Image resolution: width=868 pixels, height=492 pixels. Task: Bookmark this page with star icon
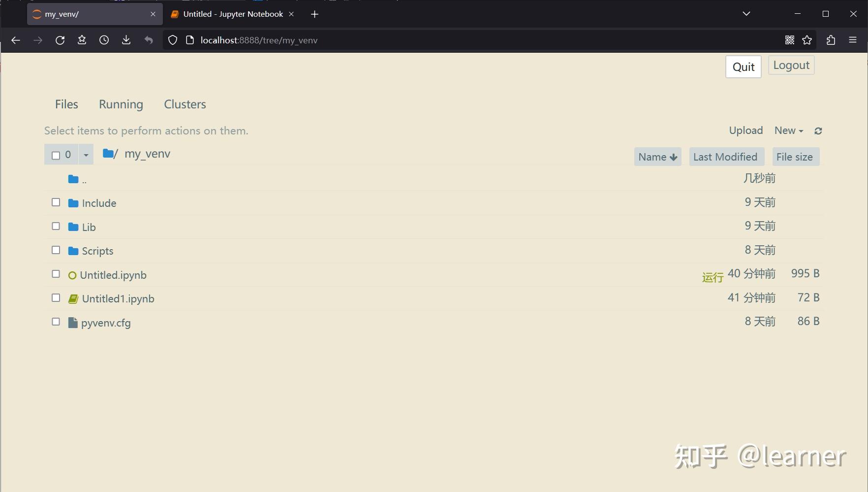point(807,40)
